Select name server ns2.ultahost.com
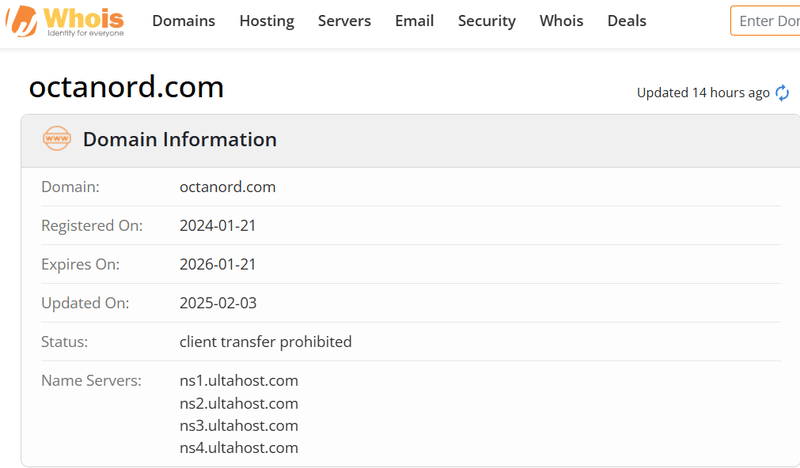 click(239, 403)
